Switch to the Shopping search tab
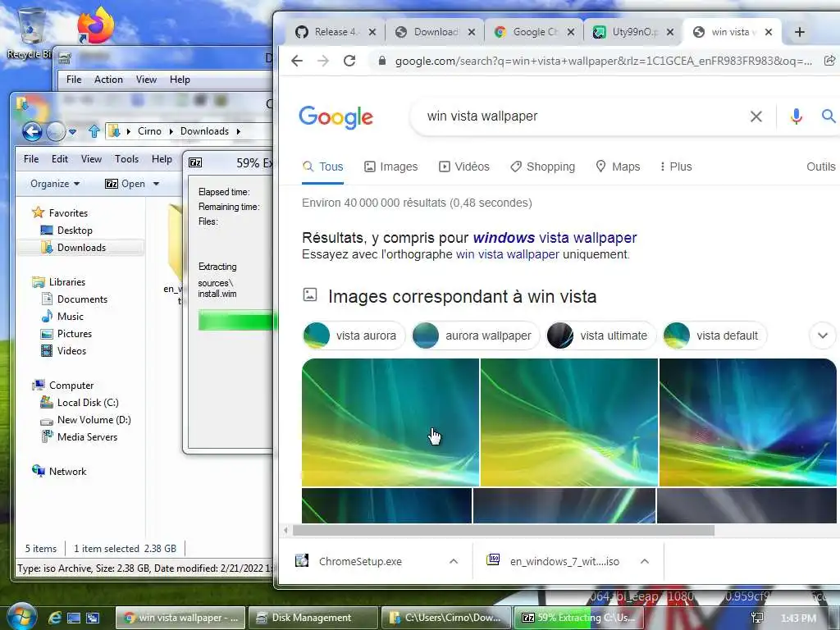 (x=543, y=167)
